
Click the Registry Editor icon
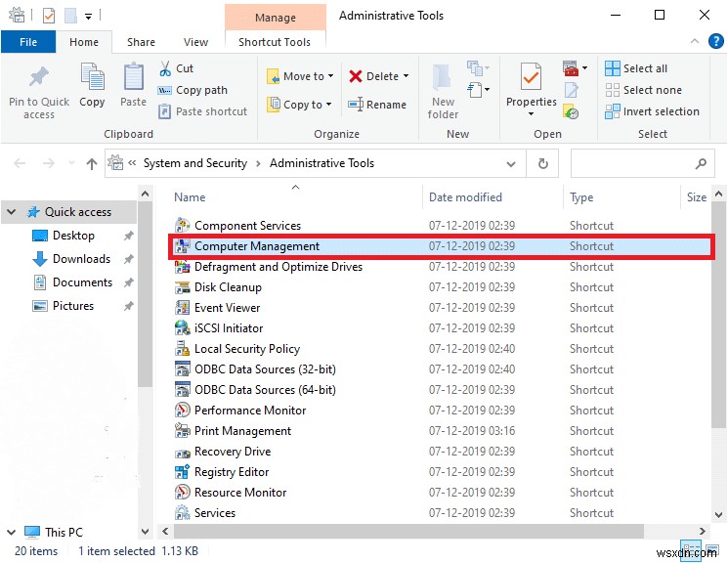[x=182, y=472]
